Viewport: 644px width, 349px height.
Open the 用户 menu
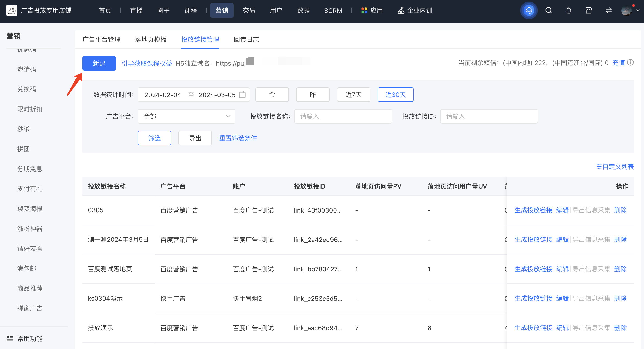point(276,10)
